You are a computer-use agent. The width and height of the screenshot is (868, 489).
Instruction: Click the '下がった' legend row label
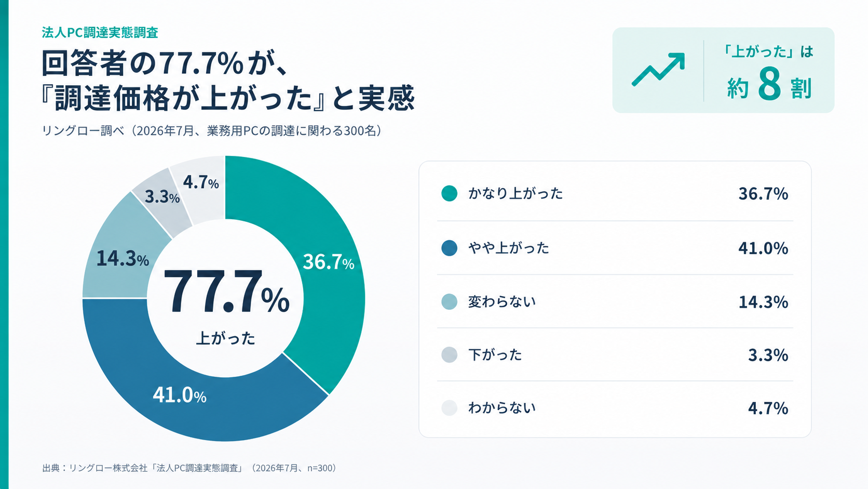coord(495,355)
